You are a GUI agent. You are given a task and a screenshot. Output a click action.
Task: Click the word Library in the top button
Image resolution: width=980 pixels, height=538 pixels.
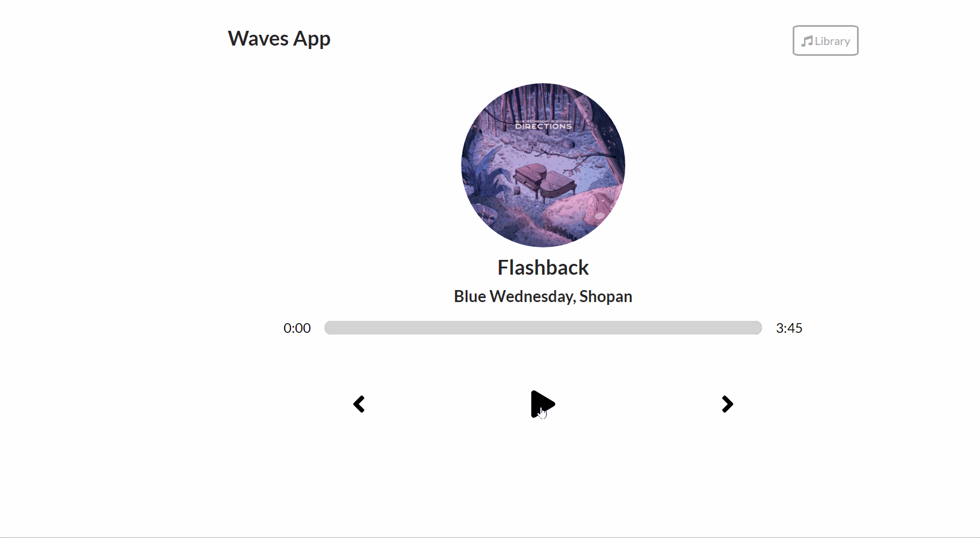click(832, 41)
